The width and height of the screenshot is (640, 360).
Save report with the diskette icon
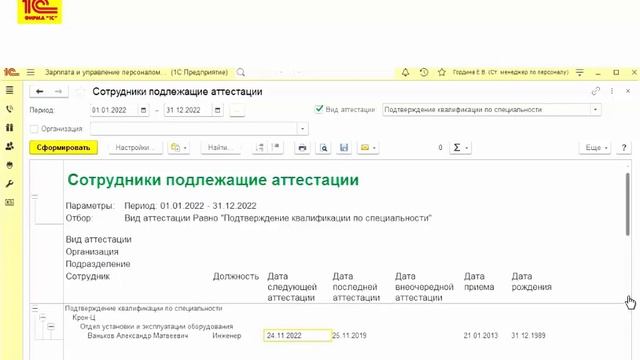(x=344, y=148)
